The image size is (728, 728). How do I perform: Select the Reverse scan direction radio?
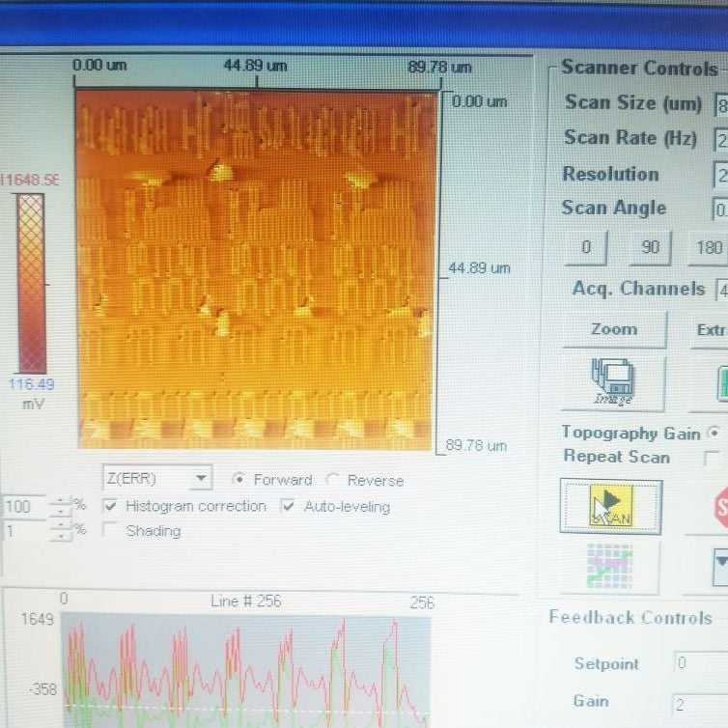332,480
